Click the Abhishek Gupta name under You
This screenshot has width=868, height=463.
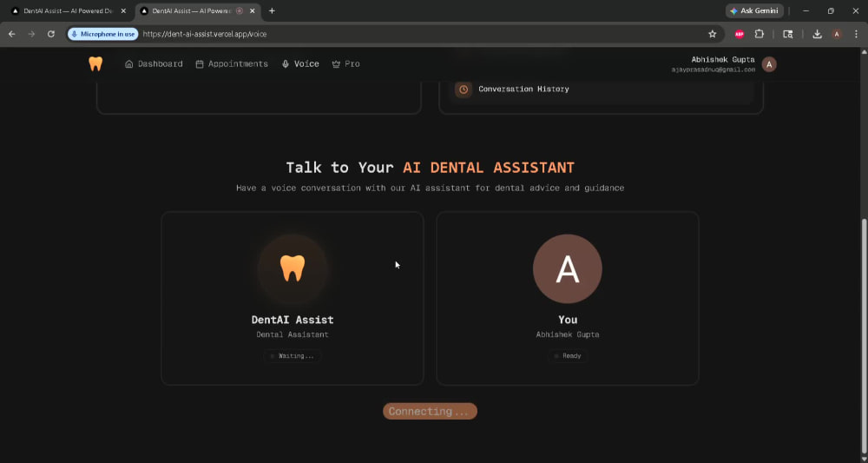pyautogui.click(x=568, y=334)
